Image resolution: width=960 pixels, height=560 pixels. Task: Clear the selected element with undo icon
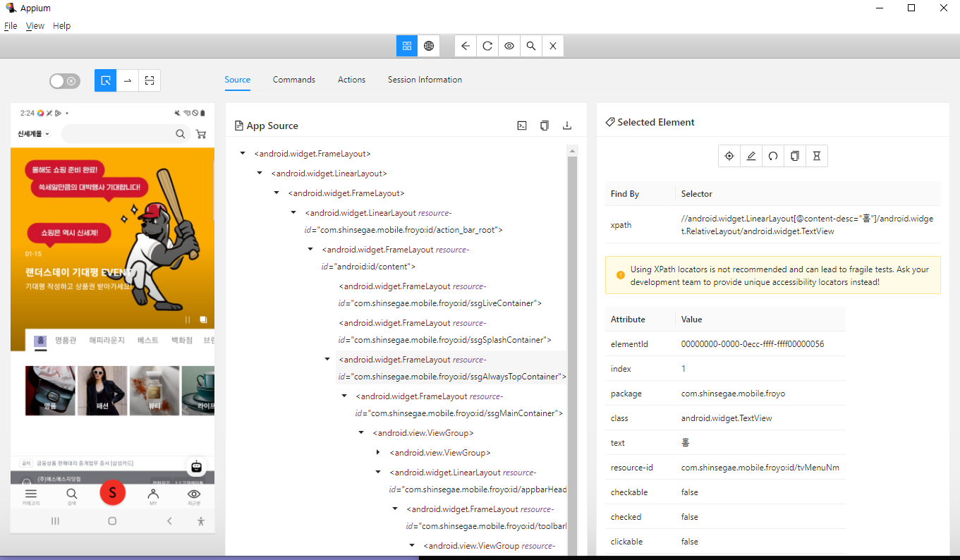point(773,156)
